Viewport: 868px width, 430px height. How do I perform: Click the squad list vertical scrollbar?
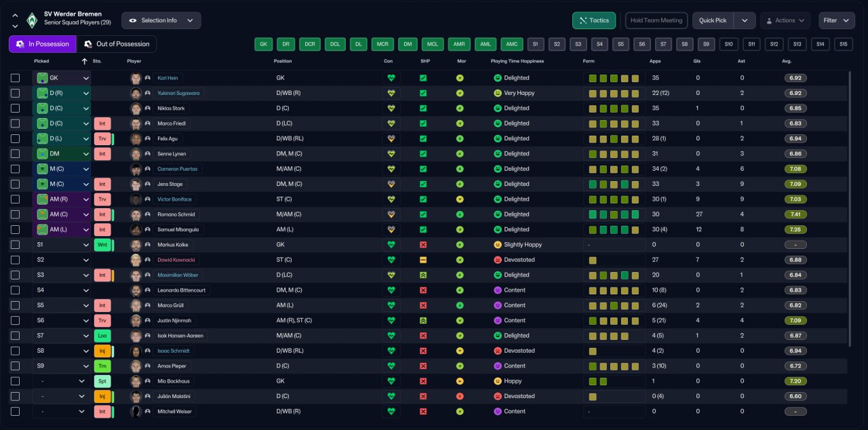(x=848, y=210)
